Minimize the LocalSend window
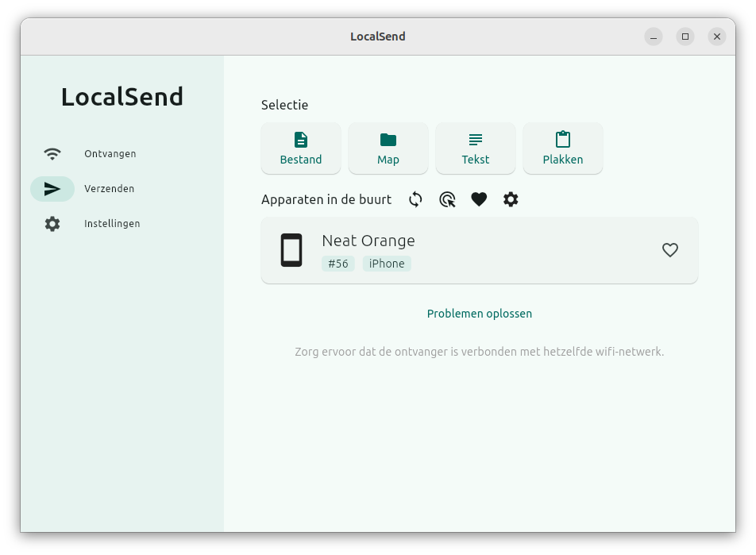 [654, 37]
